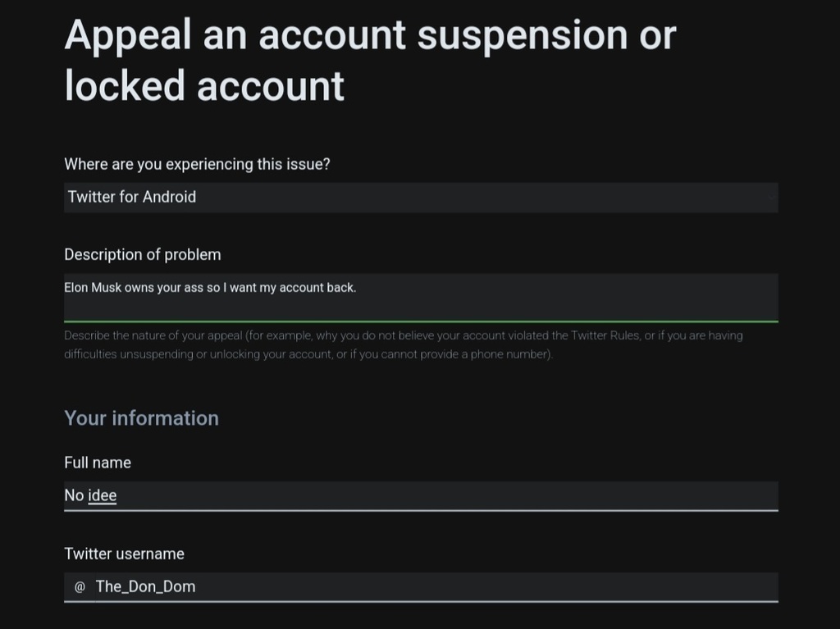Click the 'Elon Musk owns your ass' description text
This screenshot has height=629, width=840.
pyautogui.click(x=210, y=288)
